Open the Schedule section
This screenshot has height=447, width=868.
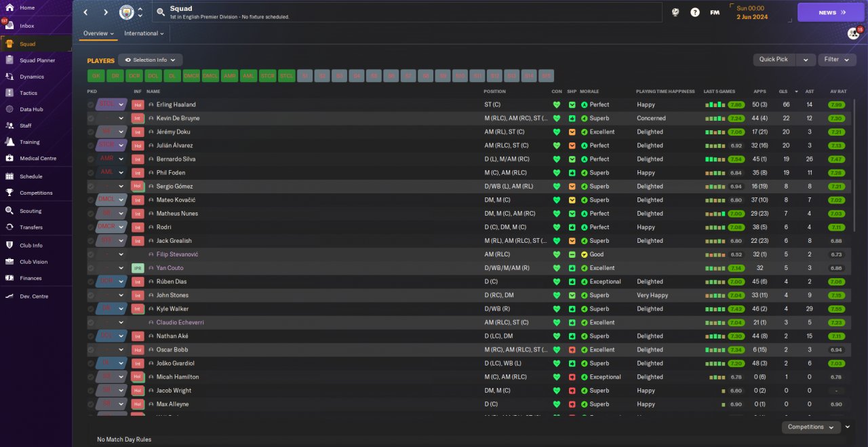(31, 176)
